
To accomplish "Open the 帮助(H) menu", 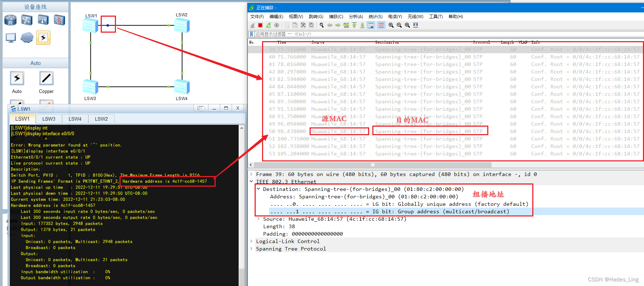I will coord(456,17).
